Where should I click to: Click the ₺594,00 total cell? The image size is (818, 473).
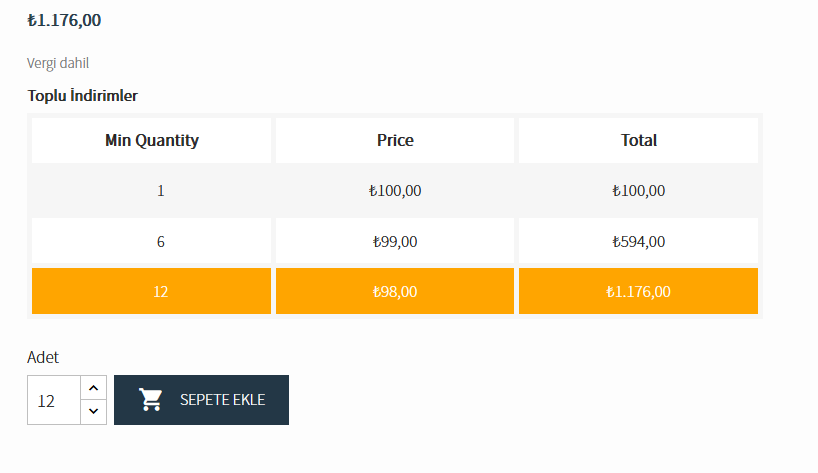pos(639,241)
